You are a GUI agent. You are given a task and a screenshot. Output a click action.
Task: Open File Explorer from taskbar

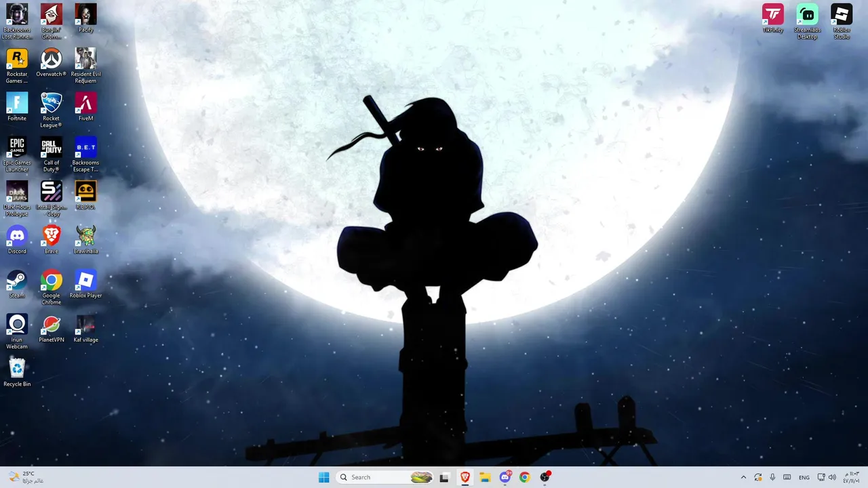pyautogui.click(x=485, y=477)
